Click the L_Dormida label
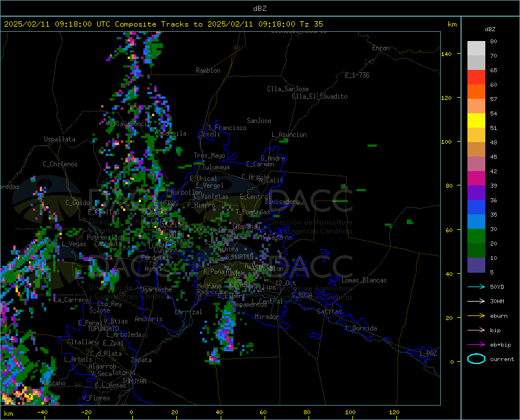This screenshot has width=520, height=420. click(361, 328)
